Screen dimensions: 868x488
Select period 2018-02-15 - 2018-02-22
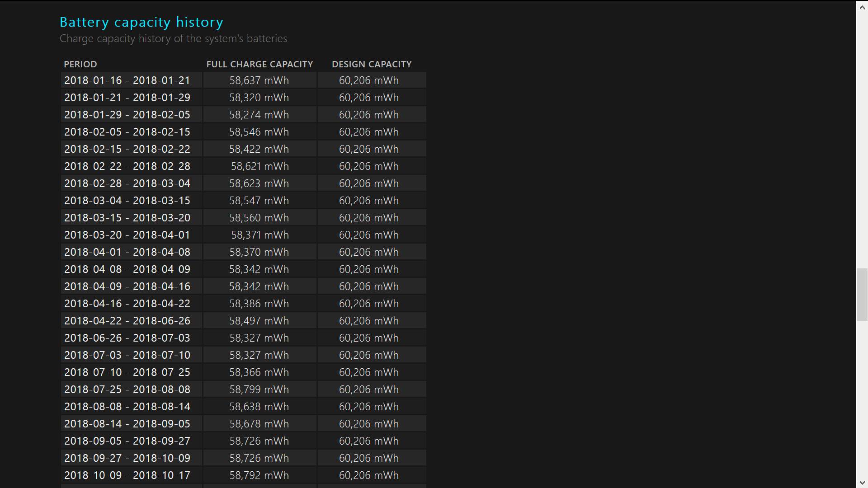127,149
